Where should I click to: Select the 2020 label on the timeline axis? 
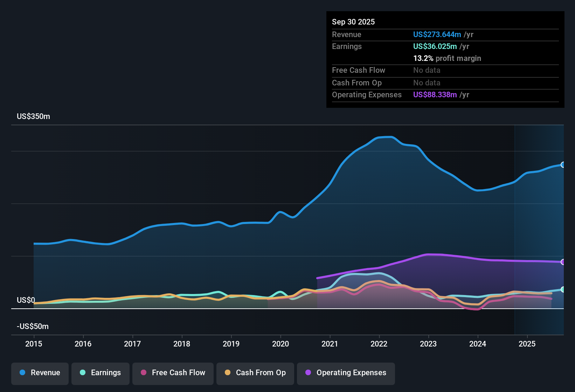coord(280,344)
